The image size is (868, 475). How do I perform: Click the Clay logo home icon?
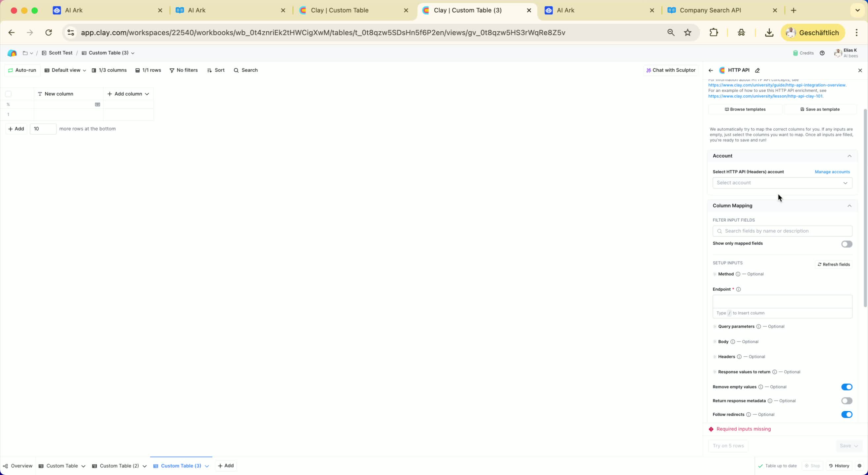pos(12,53)
